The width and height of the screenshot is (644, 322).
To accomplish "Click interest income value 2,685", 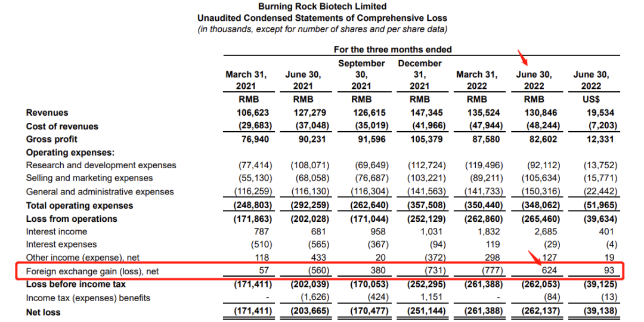I will point(547,231).
